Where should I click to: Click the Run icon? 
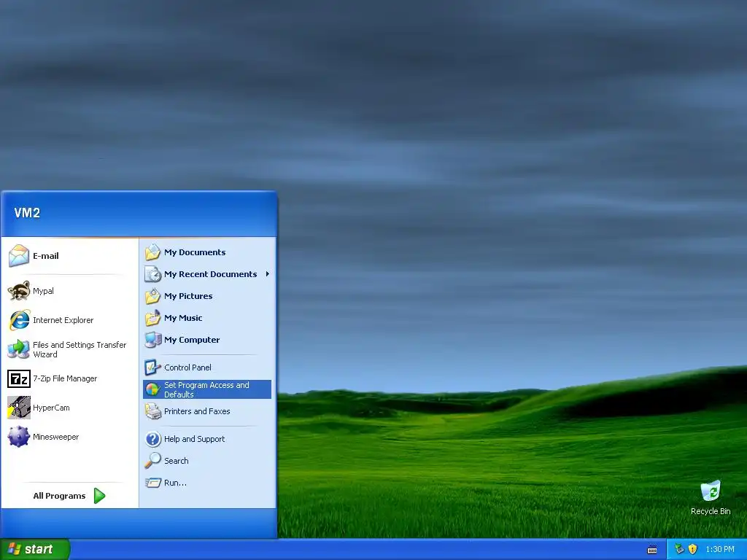[152, 483]
